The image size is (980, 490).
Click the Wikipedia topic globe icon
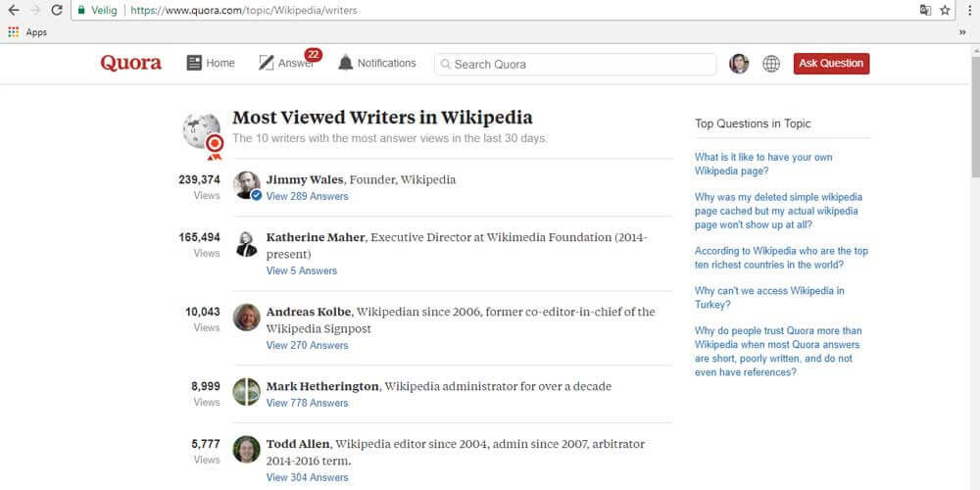click(x=201, y=130)
